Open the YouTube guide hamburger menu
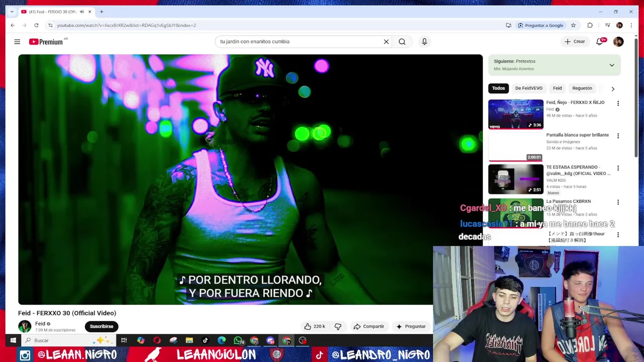This screenshot has height=362, width=644. 17,42
